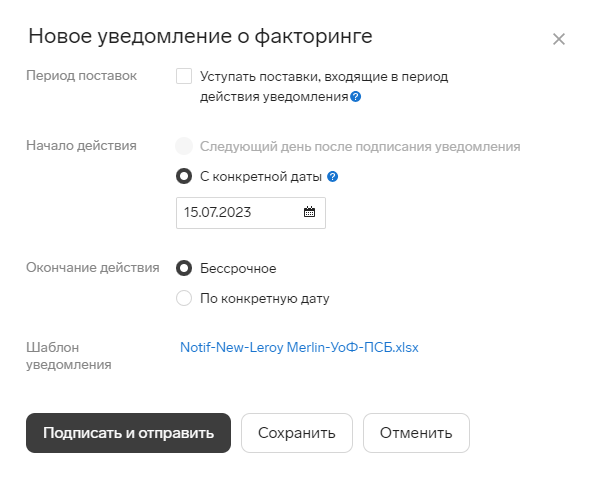Click the 'Новое уведомление о факторинге' title

click(200, 37)
